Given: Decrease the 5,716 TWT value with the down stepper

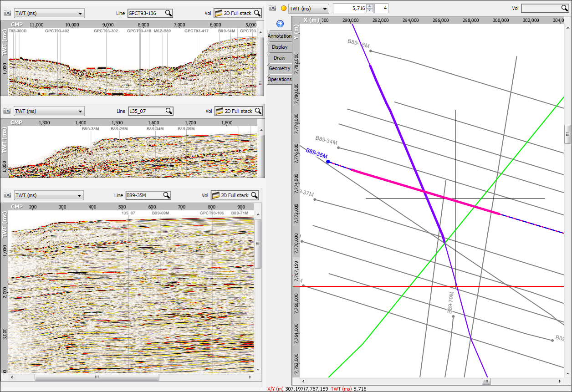Looking at the screenshot, I should coord(370,10).
